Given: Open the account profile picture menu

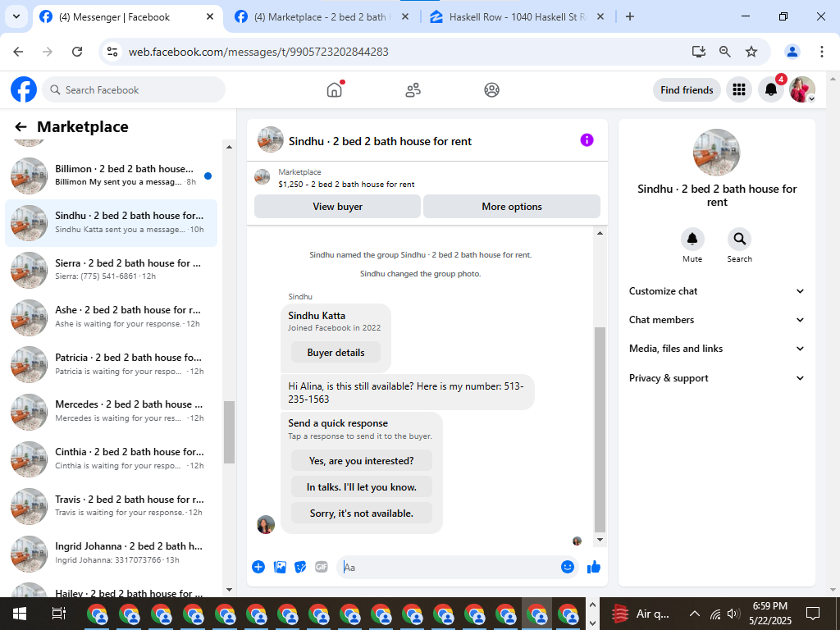Looking at the screenshot, I should [x=802, y=89].
